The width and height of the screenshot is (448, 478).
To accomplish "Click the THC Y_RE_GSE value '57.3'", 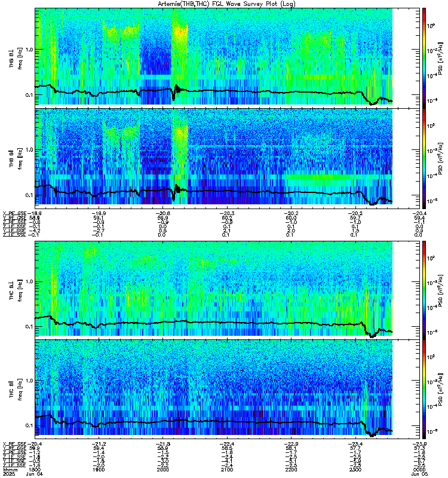I will 420,449.
